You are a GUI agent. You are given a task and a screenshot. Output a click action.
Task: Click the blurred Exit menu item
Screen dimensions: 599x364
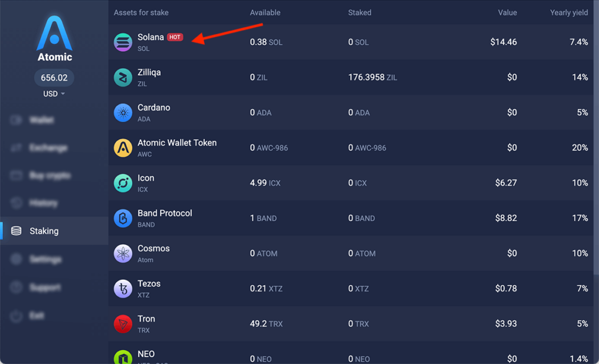tap(54, 316)
